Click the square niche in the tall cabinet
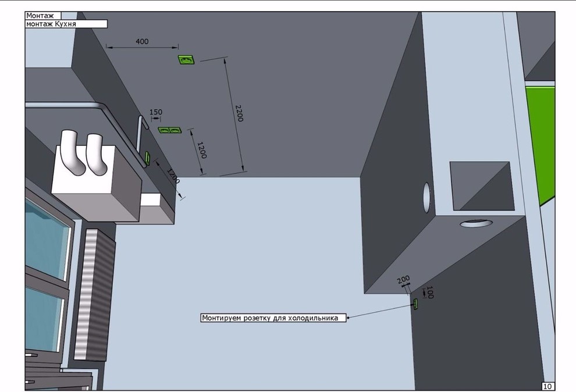The width and height of the screenshot is (576, 392). pyautogui.click(x=482, y=186)
